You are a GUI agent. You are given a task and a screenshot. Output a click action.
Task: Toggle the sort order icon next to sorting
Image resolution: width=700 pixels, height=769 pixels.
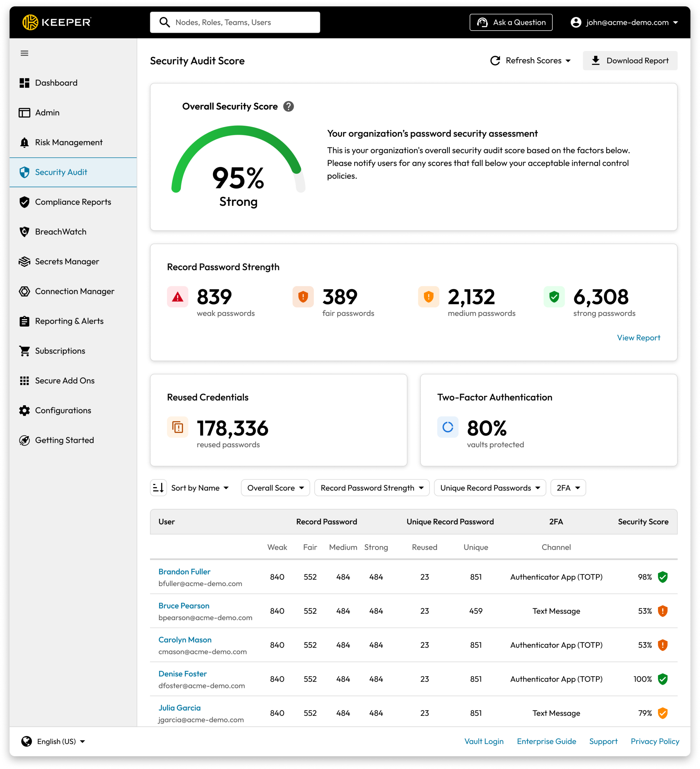pos(158,488)
